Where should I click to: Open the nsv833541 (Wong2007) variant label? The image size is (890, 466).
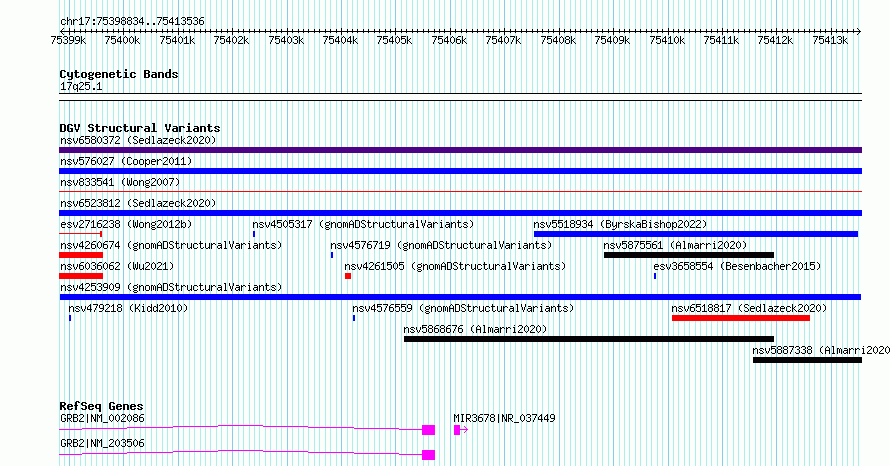pyautogui.click(x=120, y=182)
